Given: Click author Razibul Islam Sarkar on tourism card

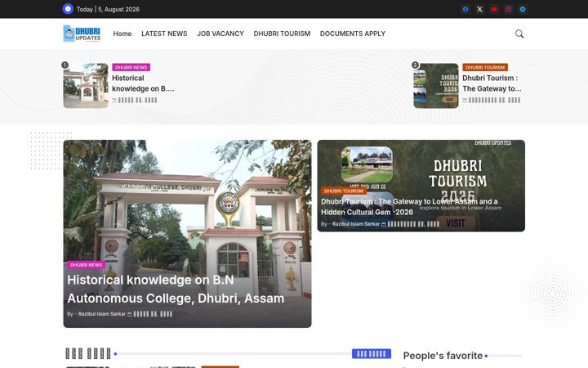Looking at the screenshot, I should tap(356, 224).
